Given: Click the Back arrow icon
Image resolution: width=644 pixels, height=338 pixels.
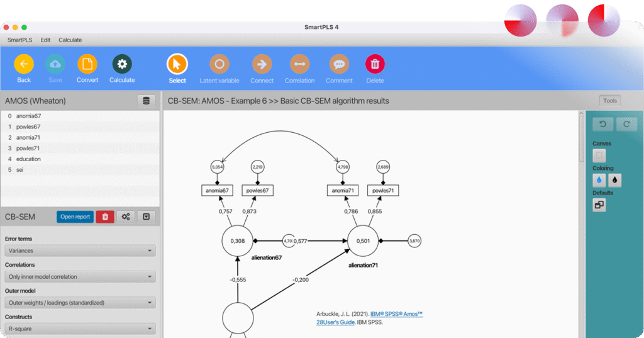Looking at the screenshot, I should tap(24, 64).
